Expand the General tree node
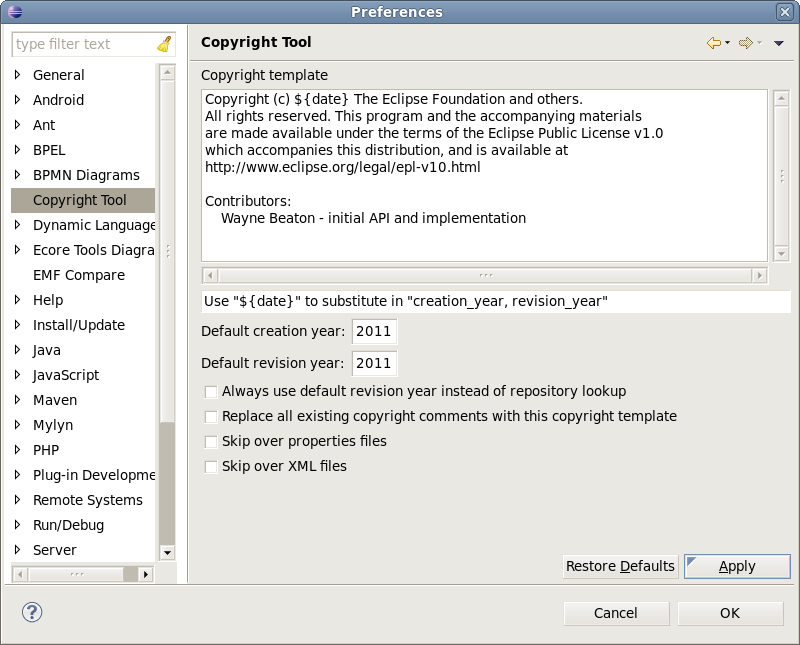The height and width of the screenshot is (645, 800). tap(17, 75)
